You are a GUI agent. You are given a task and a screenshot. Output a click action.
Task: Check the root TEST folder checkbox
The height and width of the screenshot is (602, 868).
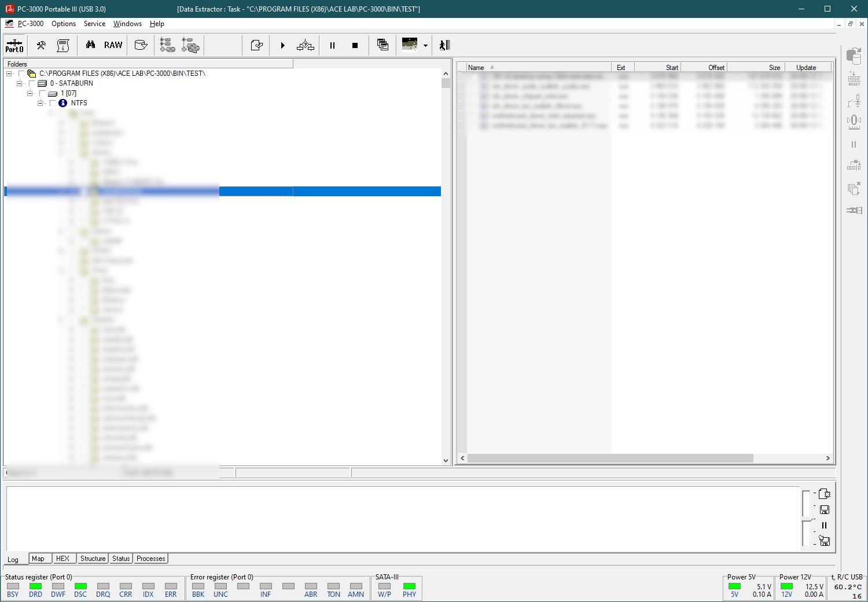click(21, 74)
